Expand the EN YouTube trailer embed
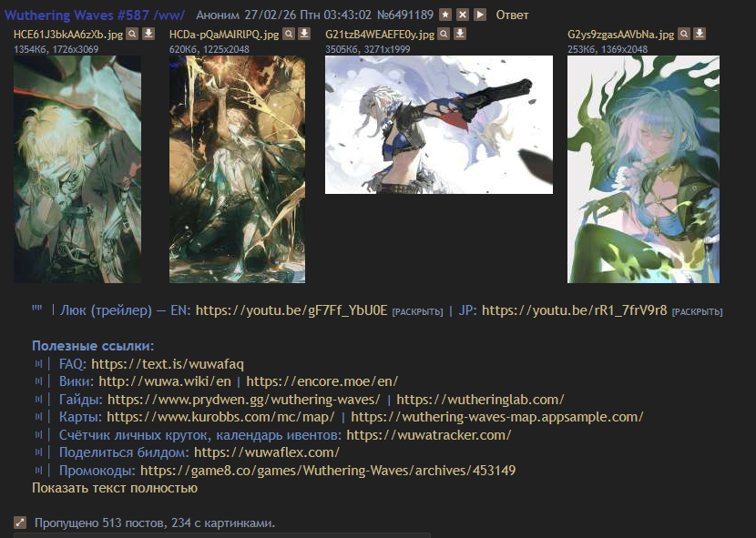The height and width of the screenshot is (538, 756). point(417,312)
